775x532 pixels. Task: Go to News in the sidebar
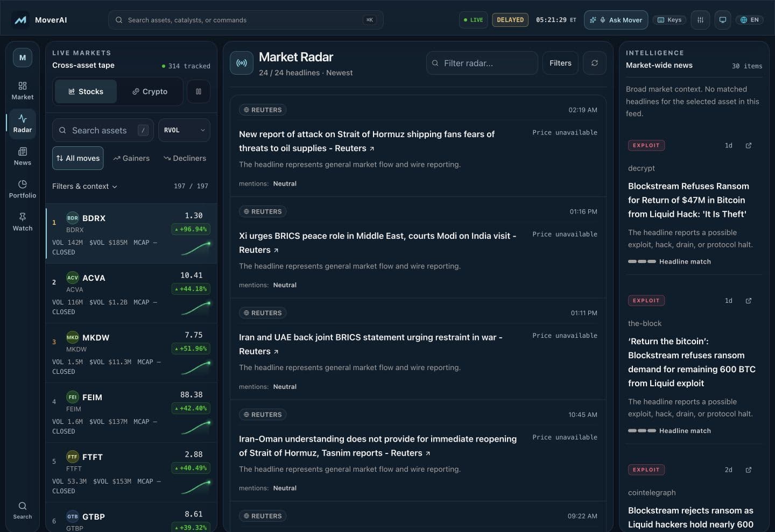23,156
